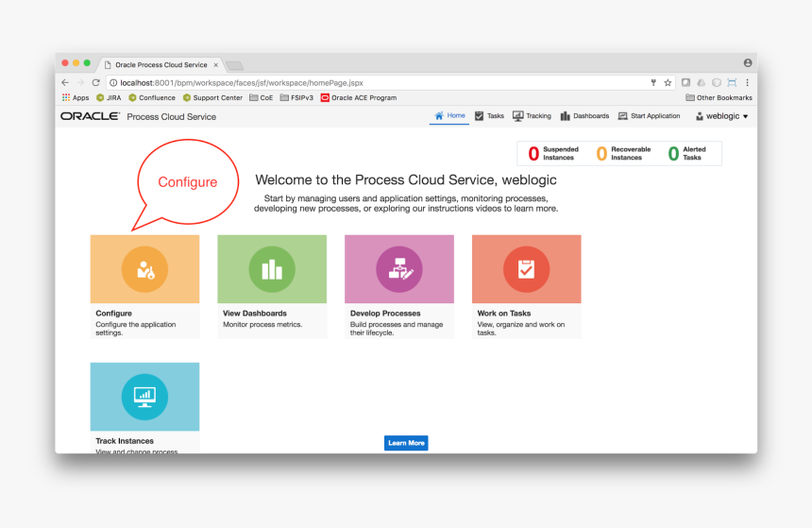812x528 pixels.
Task: Click the View Dashboards tile title
Action: pos(254,314)
